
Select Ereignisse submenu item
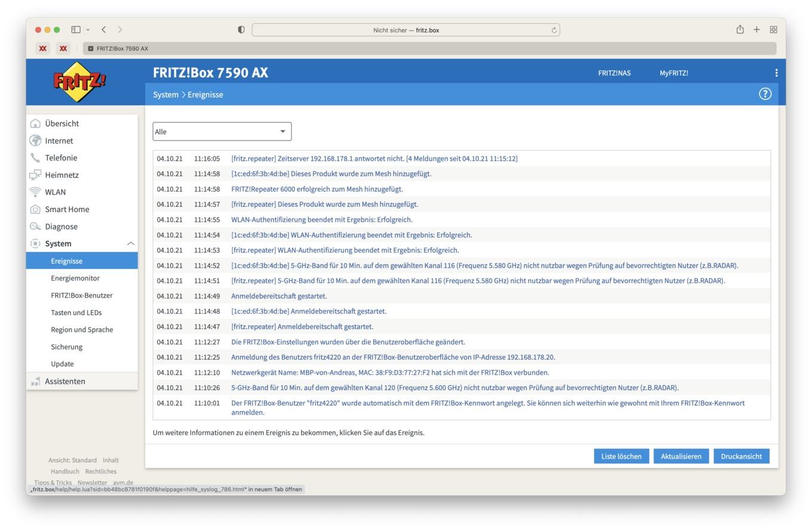[x=82, y=261]
